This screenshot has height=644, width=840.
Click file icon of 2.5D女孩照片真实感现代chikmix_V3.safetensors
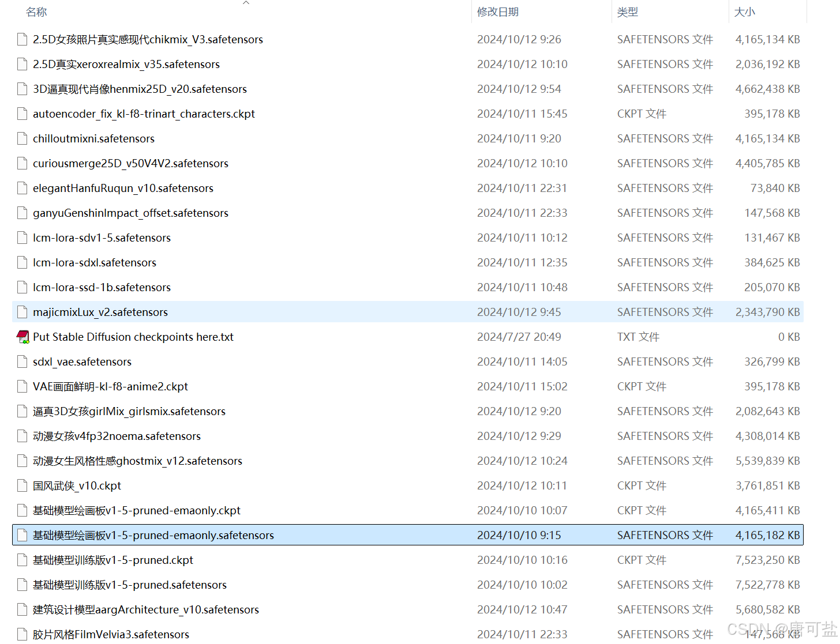pyautogui.click(x=22, y=39)
